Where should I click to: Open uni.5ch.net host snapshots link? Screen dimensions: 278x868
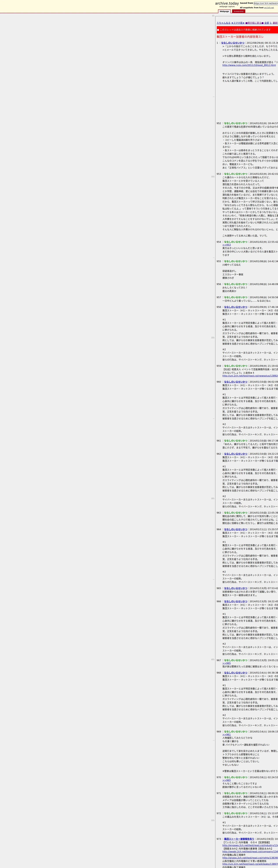(269, 7)
